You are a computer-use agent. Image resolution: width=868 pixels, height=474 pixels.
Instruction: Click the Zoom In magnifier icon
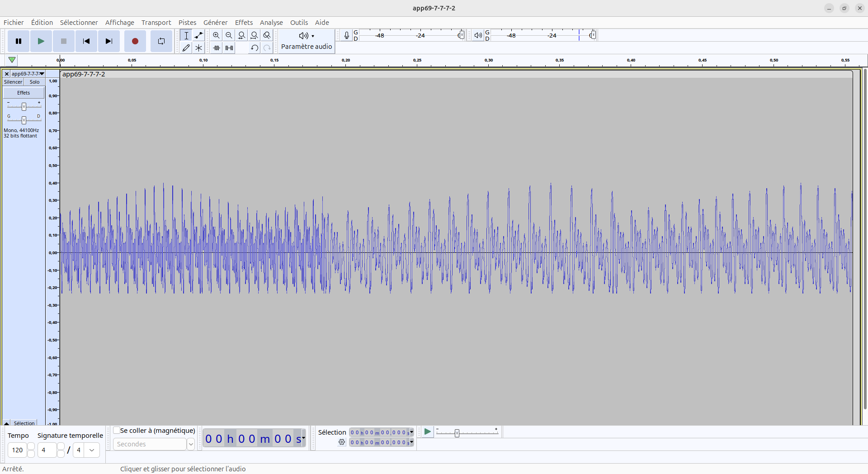pos(217,35)
